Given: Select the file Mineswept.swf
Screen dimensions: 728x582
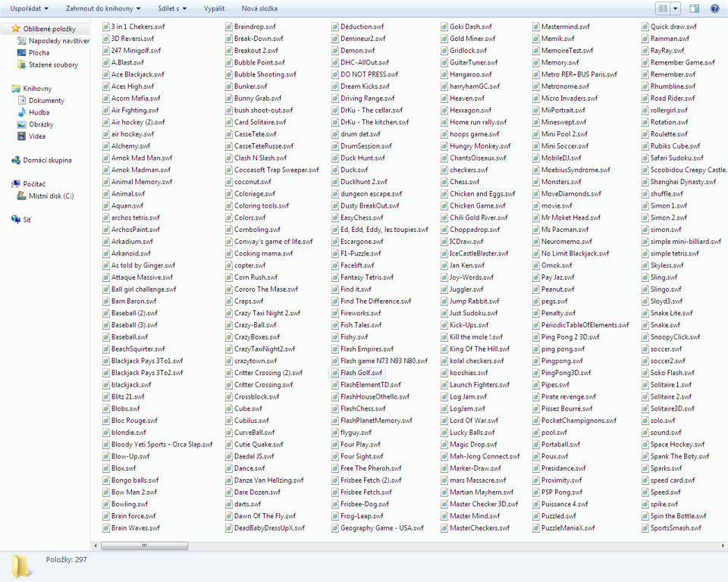Looking at the screenshot, I should (560, 122).
